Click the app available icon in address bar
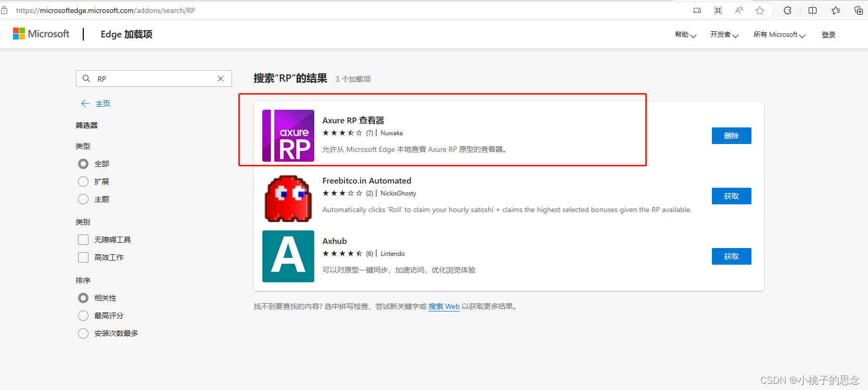 [697, 10]
